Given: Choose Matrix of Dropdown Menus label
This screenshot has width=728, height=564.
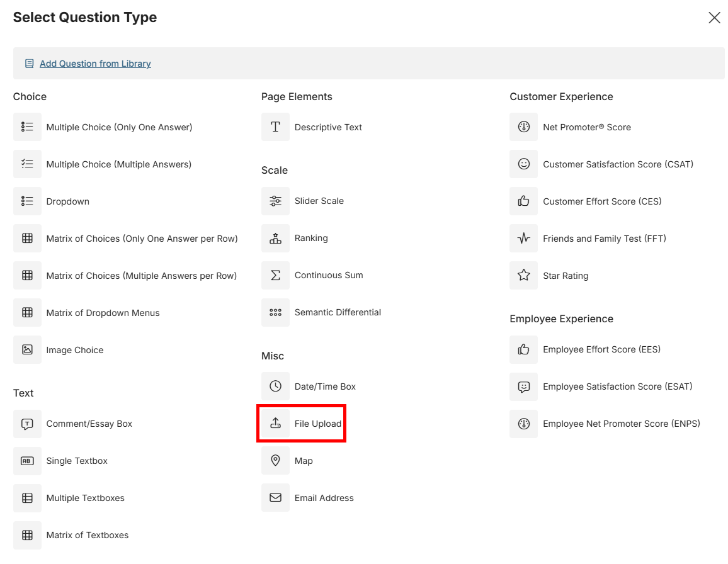Looking at the screenshot, I should coord(103,313).
